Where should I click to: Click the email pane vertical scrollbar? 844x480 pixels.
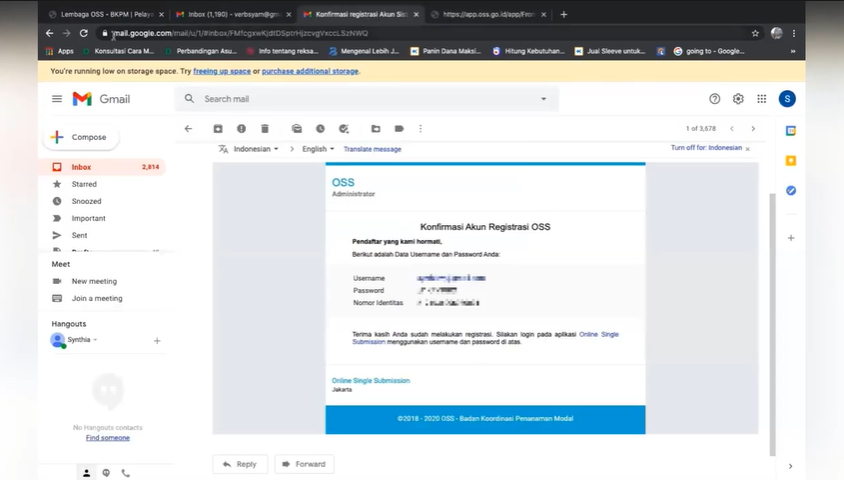(x=772, y=324)
